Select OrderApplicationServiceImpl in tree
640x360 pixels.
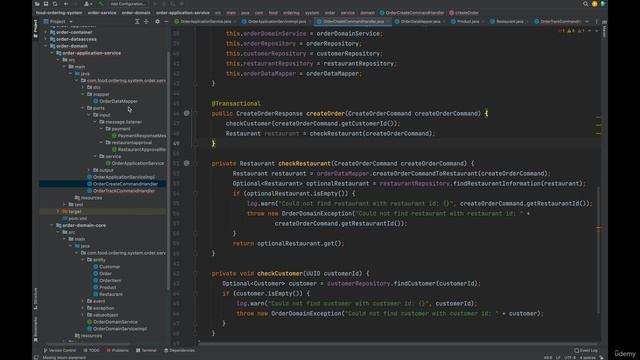pyautogui.click(x=121, y=177)
